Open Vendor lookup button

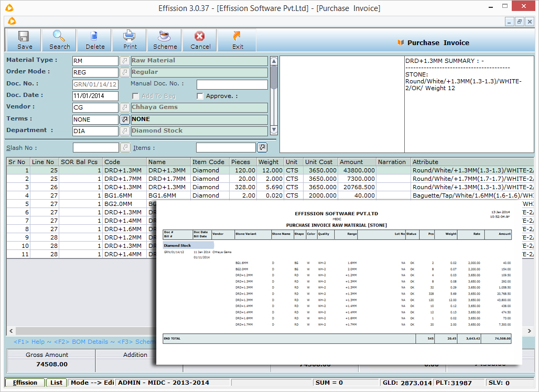click(x=125, y=107)
